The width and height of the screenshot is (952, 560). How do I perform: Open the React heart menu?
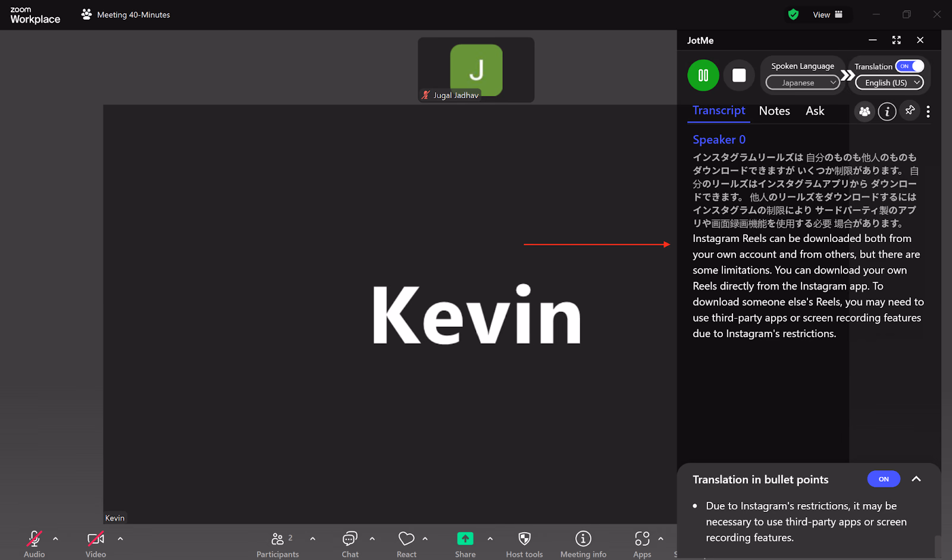tap(406, 543)
